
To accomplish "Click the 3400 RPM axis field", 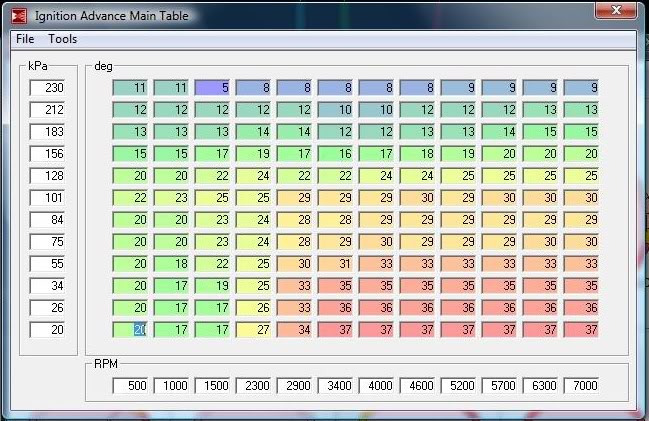I will click(335, 385).
